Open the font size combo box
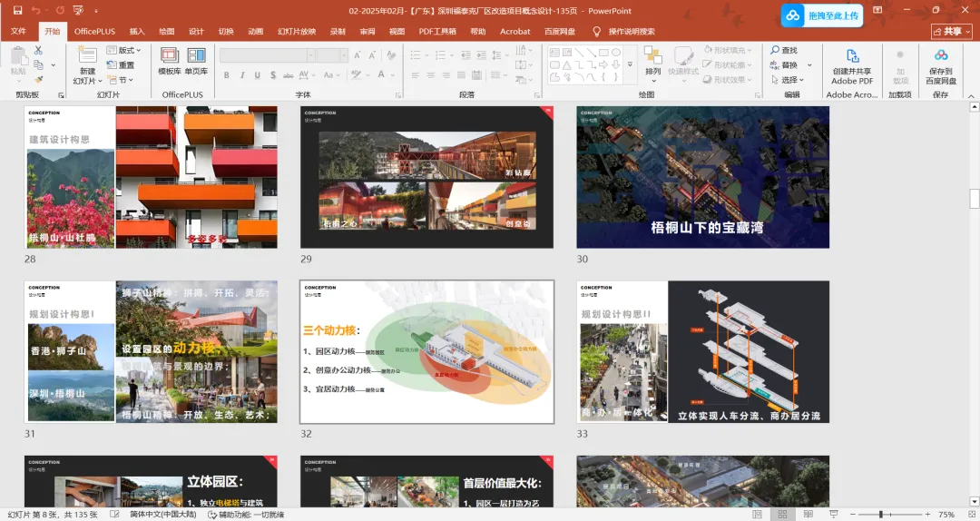 [x=332, y=55]
